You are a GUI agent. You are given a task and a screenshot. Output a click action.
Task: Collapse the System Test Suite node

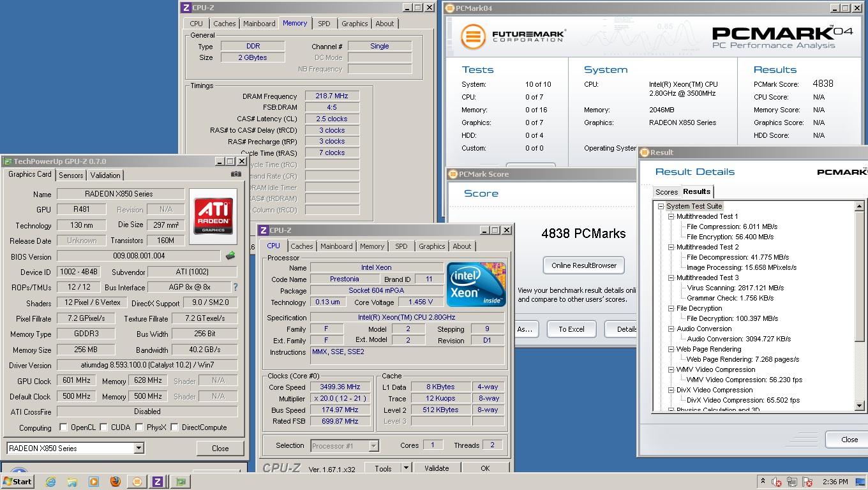(661, 206)
